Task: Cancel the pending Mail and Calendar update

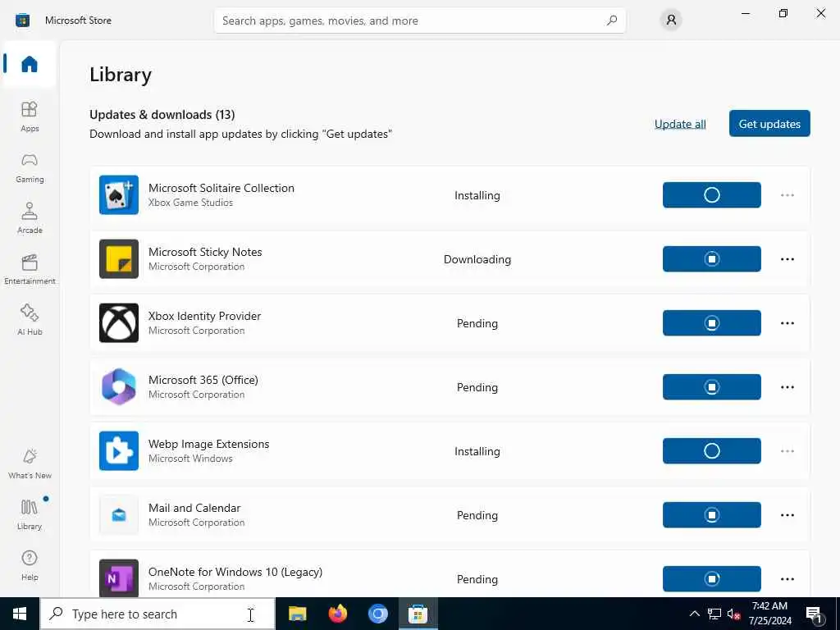Action: click(x=711, y=515)
